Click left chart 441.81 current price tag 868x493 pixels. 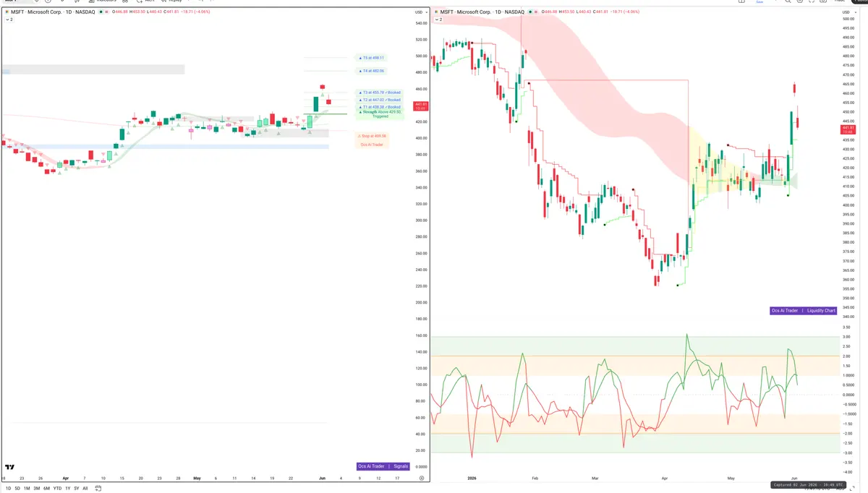tap(420, 106)
